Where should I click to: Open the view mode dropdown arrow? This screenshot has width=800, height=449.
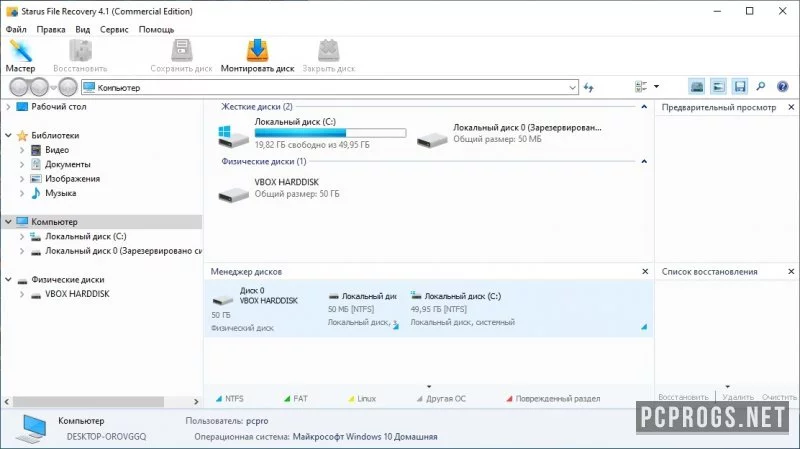tap(656, 87)
